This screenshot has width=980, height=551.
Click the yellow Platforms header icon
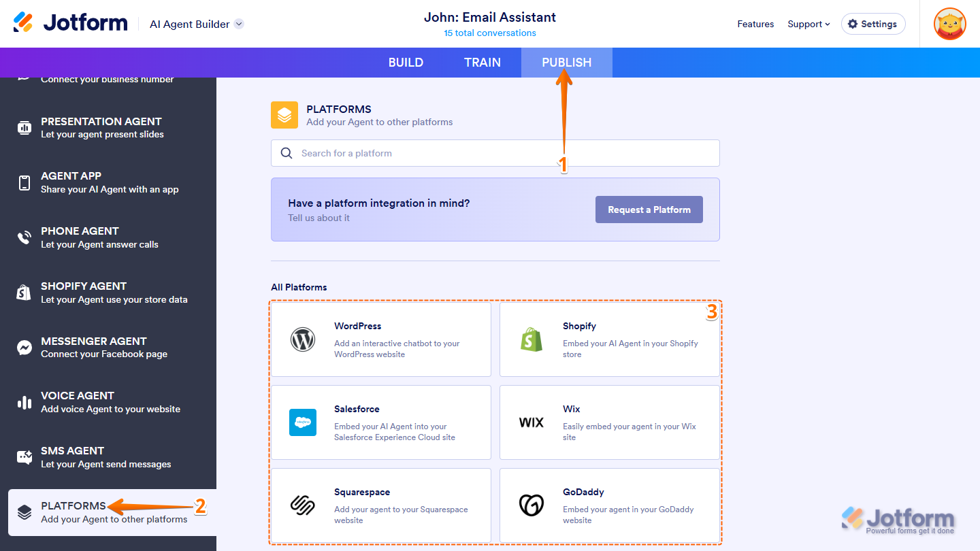tap(284, 115)
